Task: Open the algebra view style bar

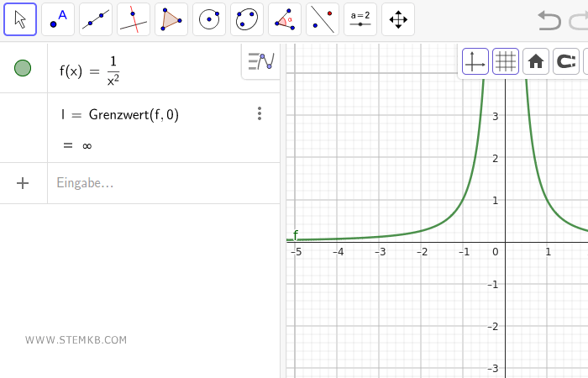Action: click(261, 61)
